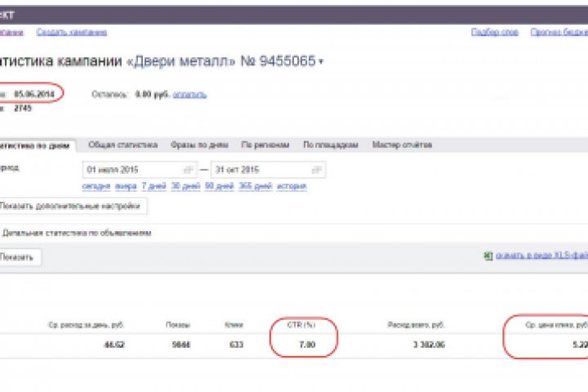Image resolution: width=588 pixels, height=392 pixels.
Task: Set period to 'сегодня'
Action: click(96, 186)
